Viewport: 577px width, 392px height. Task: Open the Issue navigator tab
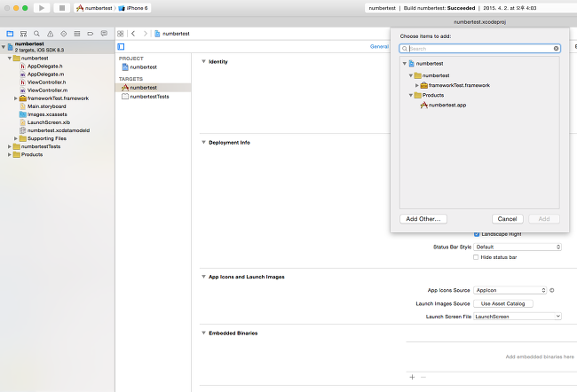pyautogui.click(x=50, y=34)
